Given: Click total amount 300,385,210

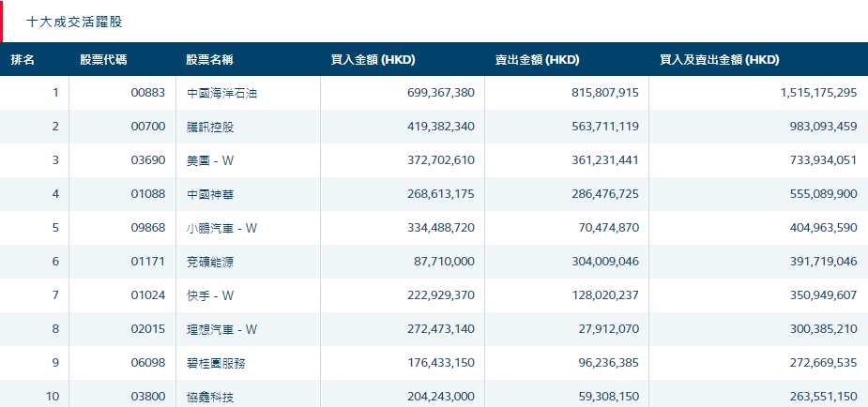Looking at the screenshot, I should coord(823,329).
